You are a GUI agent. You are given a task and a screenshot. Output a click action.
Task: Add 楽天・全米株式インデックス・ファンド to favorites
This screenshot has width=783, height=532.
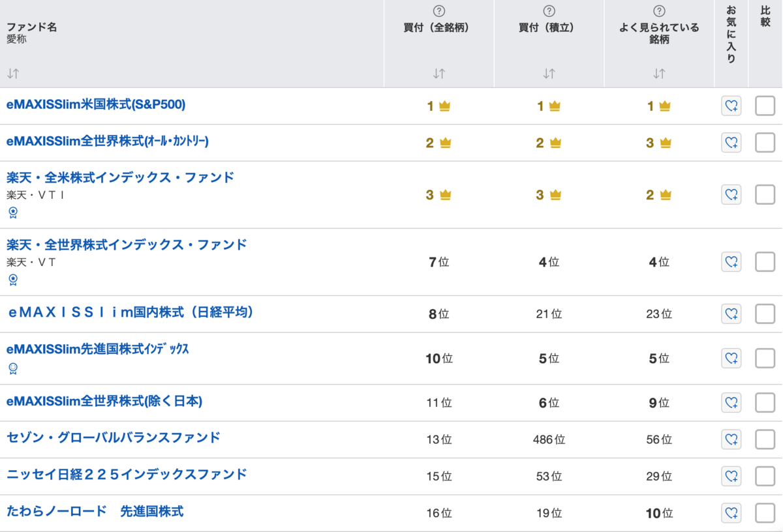tap(731, 194)
